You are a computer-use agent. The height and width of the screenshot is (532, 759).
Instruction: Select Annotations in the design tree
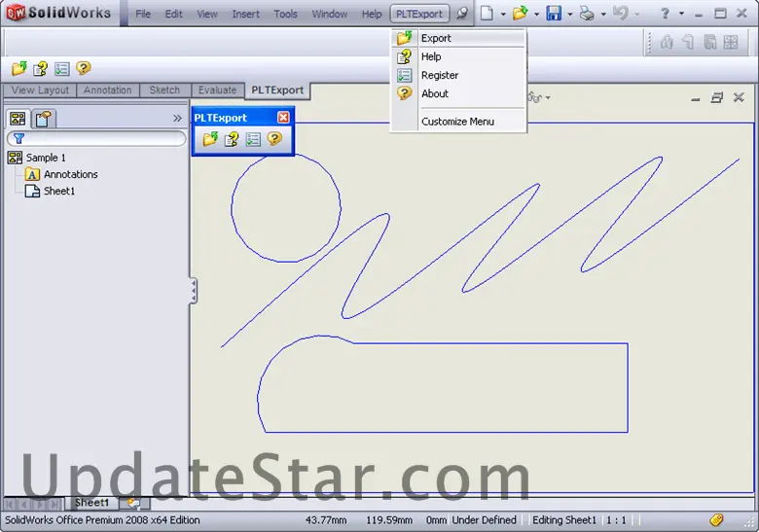(71, 174)
